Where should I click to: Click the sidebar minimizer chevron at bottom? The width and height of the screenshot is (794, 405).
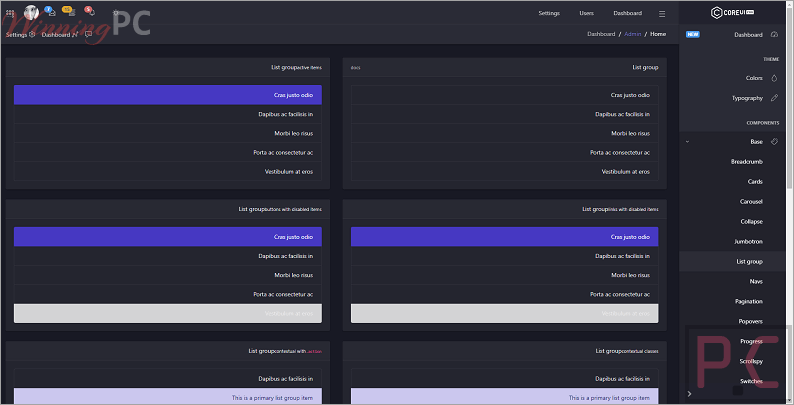(x=689, y=393)
